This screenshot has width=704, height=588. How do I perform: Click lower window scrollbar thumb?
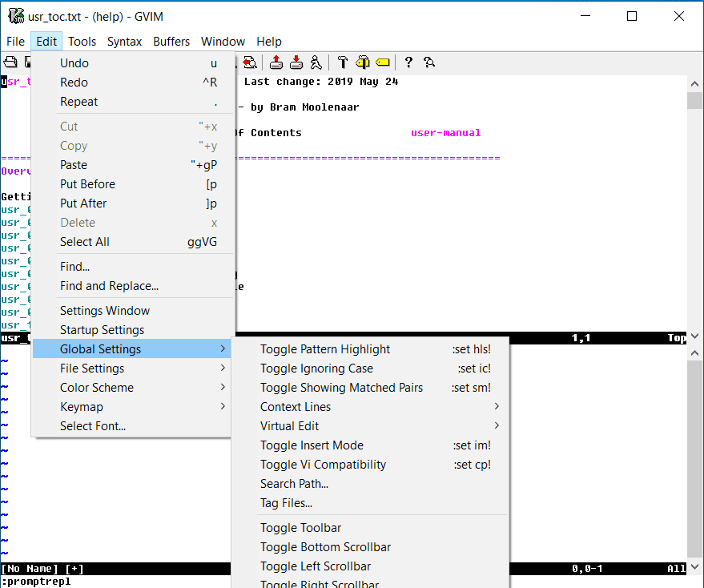[x=694, y=458]
